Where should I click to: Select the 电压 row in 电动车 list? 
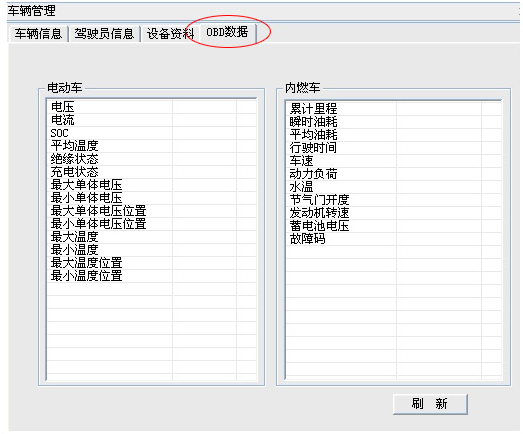coord(152,107)
